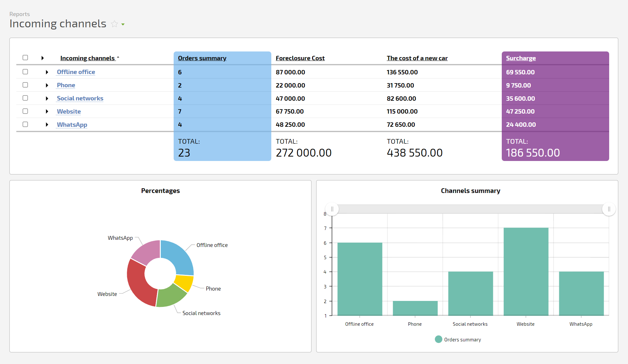Expand the Social networks row
The image size is (628, 364).
point(47,99)
